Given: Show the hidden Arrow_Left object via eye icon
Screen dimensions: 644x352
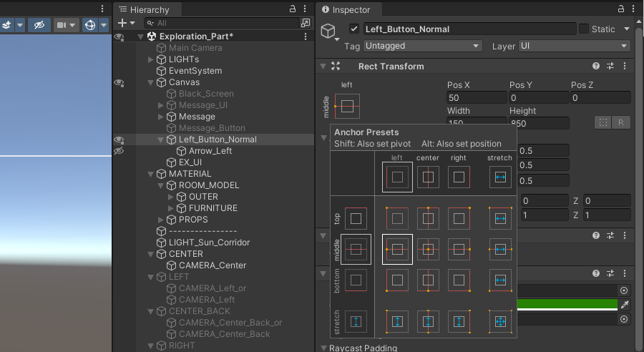Looking at the screenshot, I should pos(119,151).
